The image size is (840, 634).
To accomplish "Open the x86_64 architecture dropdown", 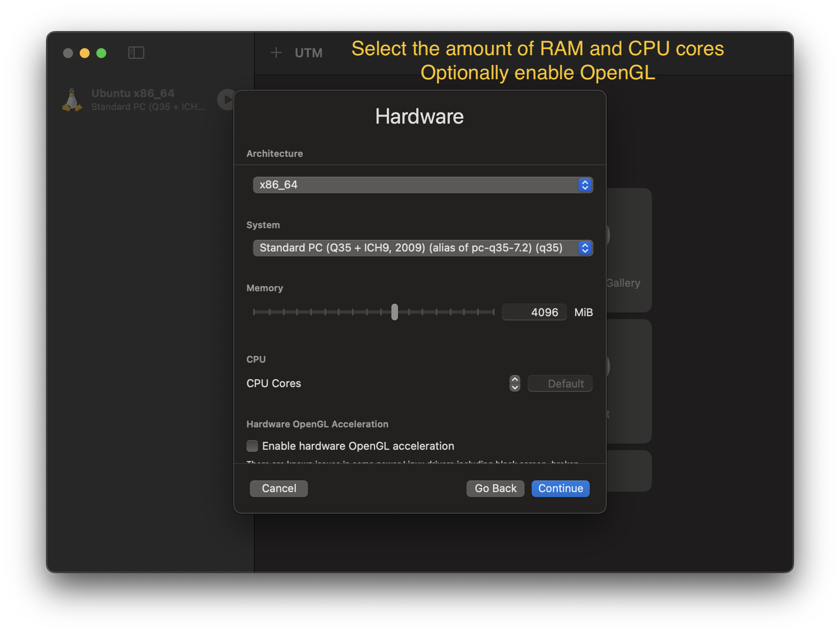I will [x=415, y=185].
